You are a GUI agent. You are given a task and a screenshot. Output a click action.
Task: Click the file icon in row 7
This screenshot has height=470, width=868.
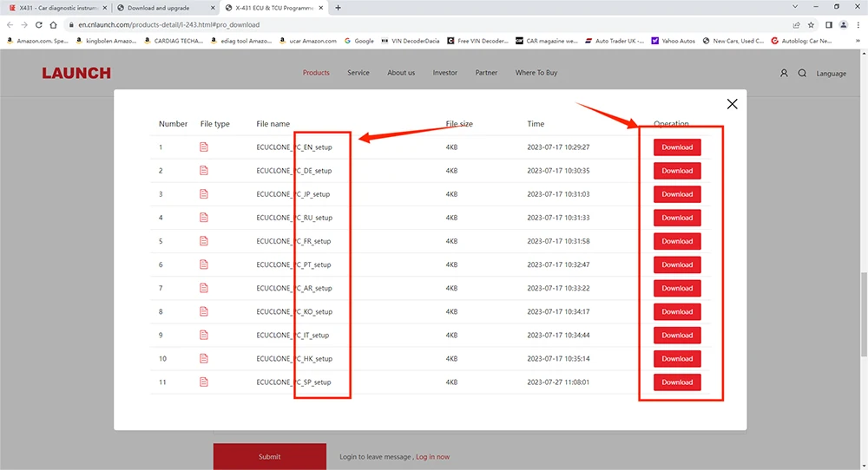pos(204,288)
